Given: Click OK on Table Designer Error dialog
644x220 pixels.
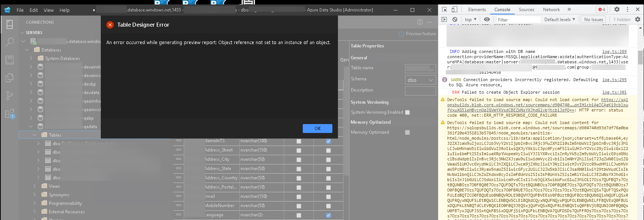Looking at the screenshot, I should [x=318, y=128].
